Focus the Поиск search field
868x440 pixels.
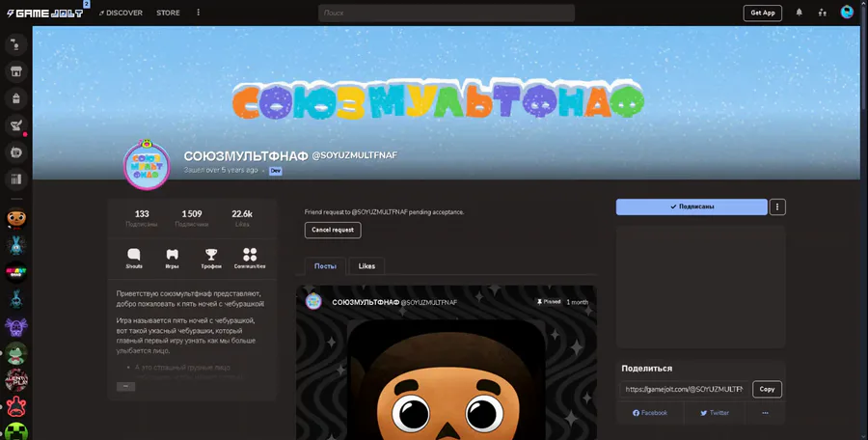(x=447, y=13)
